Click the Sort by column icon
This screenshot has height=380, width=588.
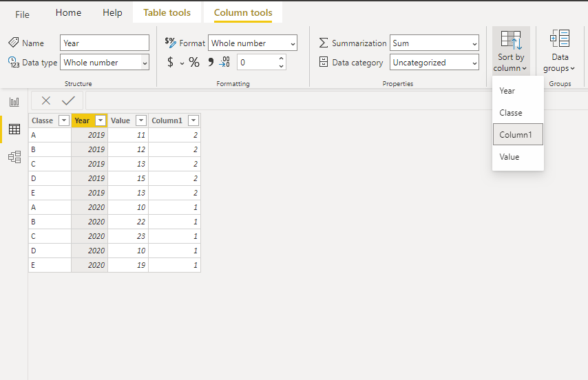pos(511,40)
